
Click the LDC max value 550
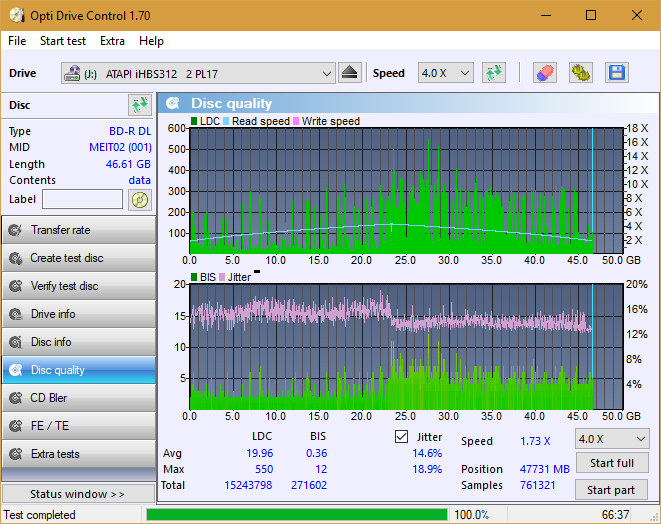(x=264, y=469)
